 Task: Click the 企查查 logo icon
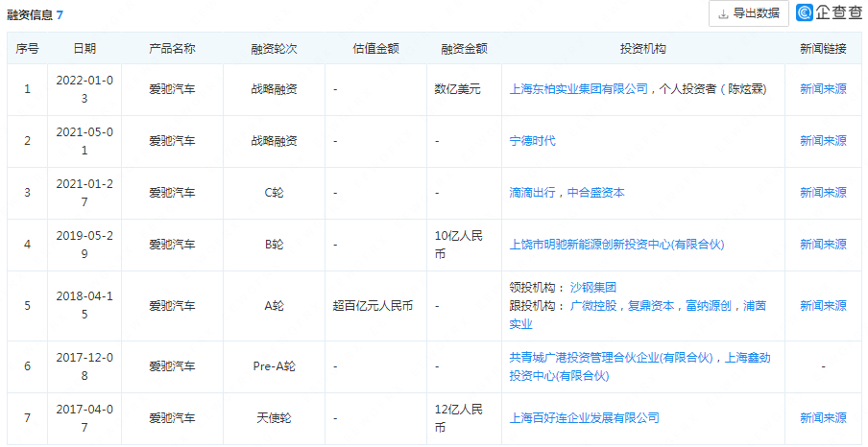coord(805,13)
